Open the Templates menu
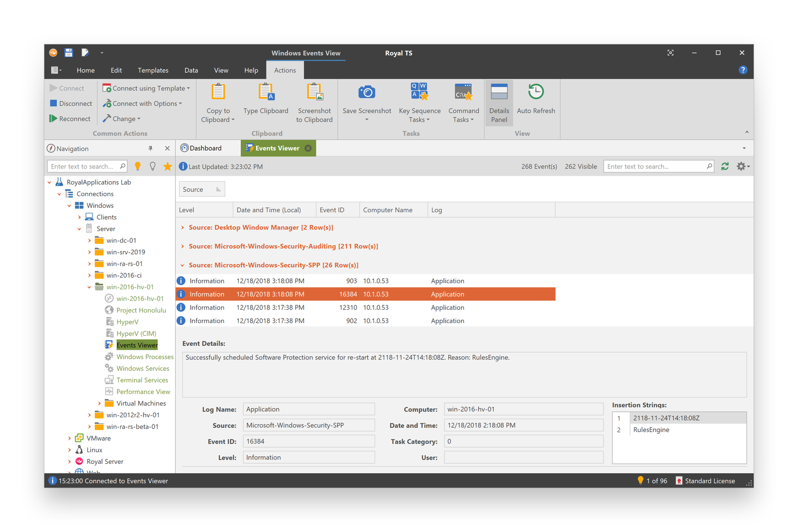Image resolution: width=798 pixels, height=532 pixels. (153, 70)
